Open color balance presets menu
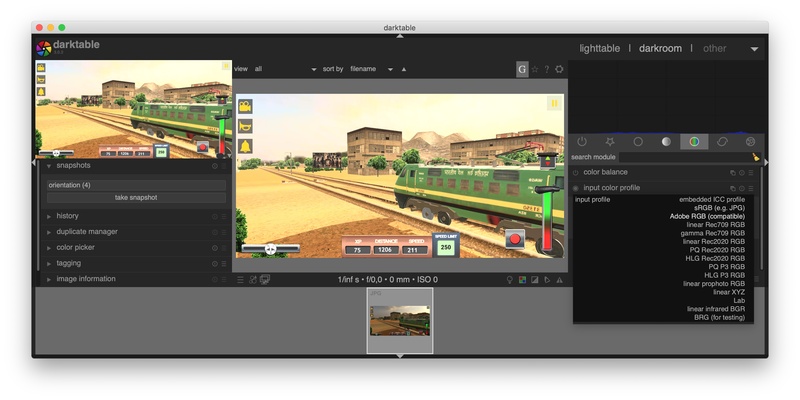Image resolution: width=800 pixels, height=400 pixels. click(751, 173)
